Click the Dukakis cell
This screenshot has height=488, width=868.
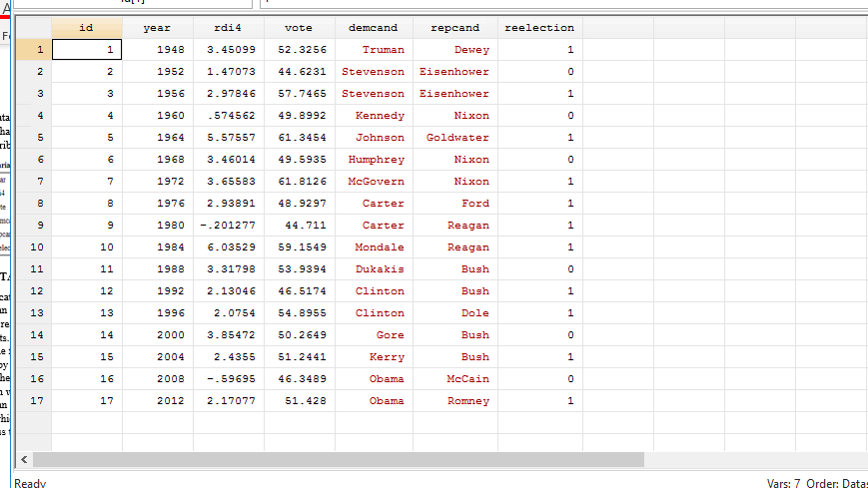374,269
